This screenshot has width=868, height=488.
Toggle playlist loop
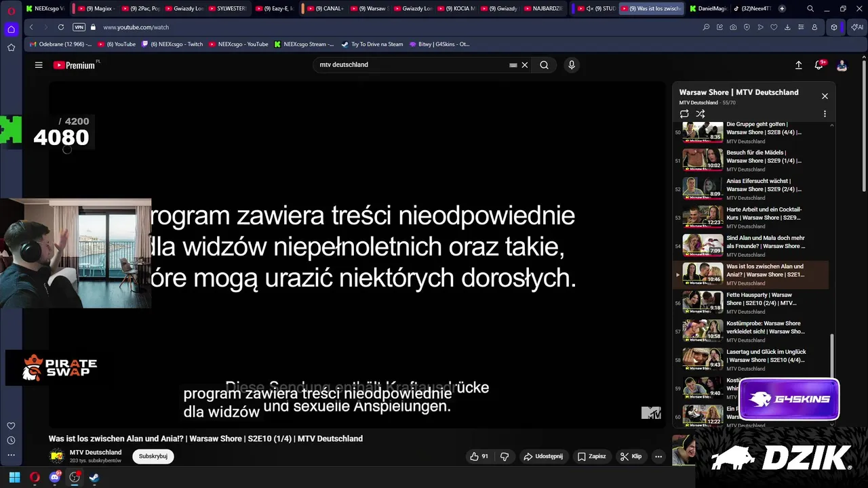tap(684, 114)
